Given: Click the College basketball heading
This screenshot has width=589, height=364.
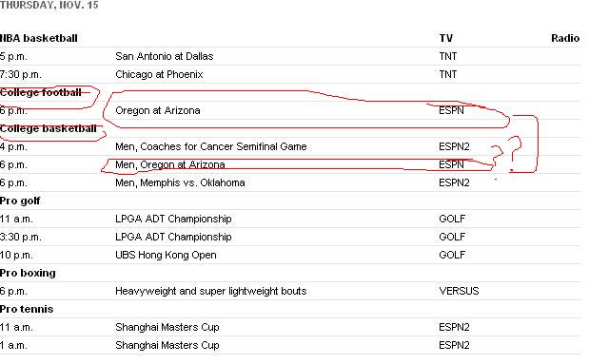Looking at the screenshot, I should point(49,128).
